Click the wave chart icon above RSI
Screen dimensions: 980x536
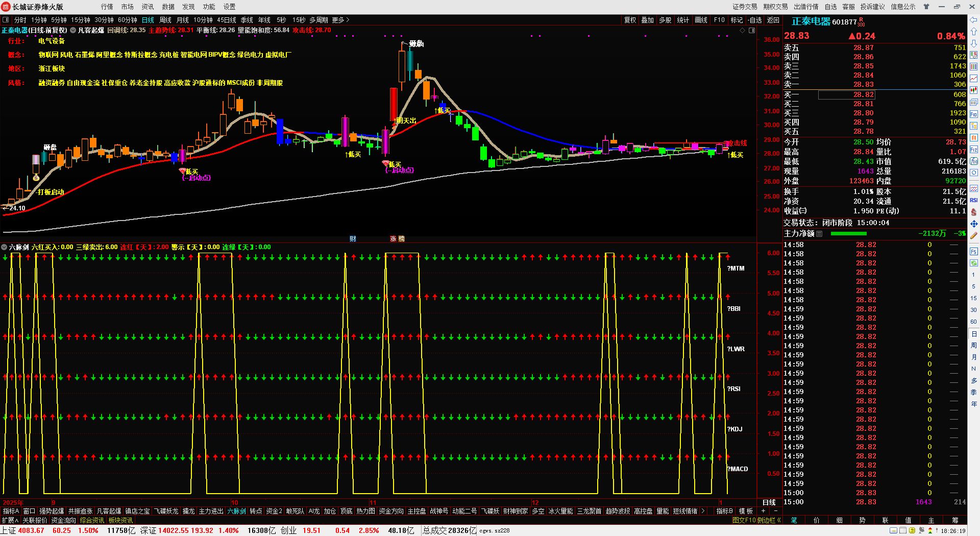974,188
